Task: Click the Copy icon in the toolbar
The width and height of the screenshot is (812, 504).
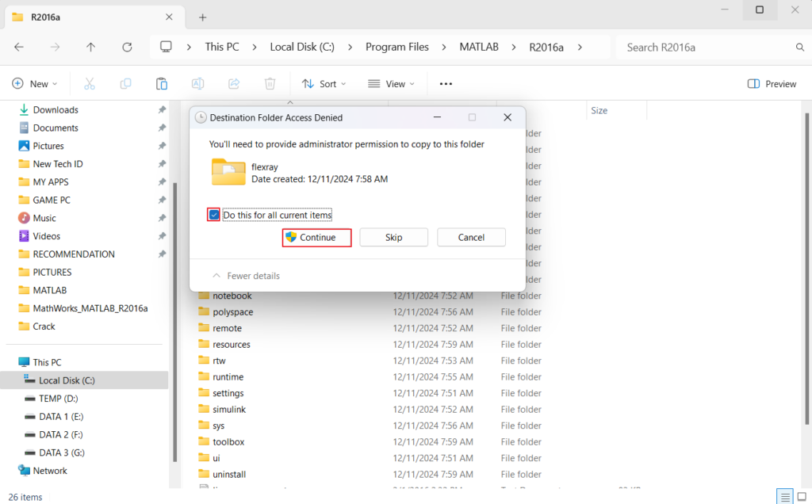Action: [127, 83]
